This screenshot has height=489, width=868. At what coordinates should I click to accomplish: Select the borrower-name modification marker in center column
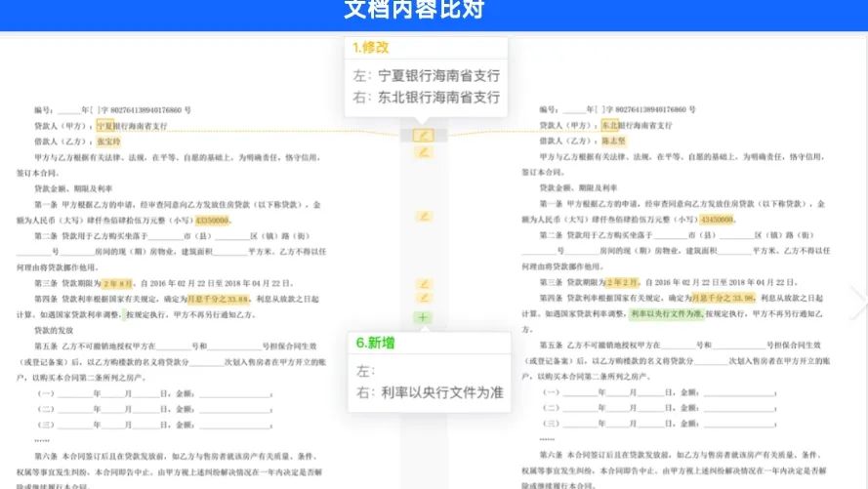[x=424, y=152]
